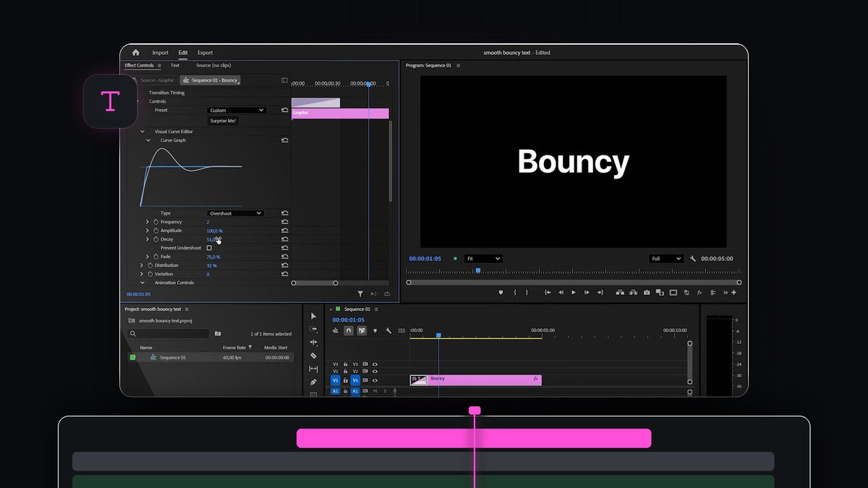
Task: Open the Full playback resolution dropdown
Action: tap(666, 259)
